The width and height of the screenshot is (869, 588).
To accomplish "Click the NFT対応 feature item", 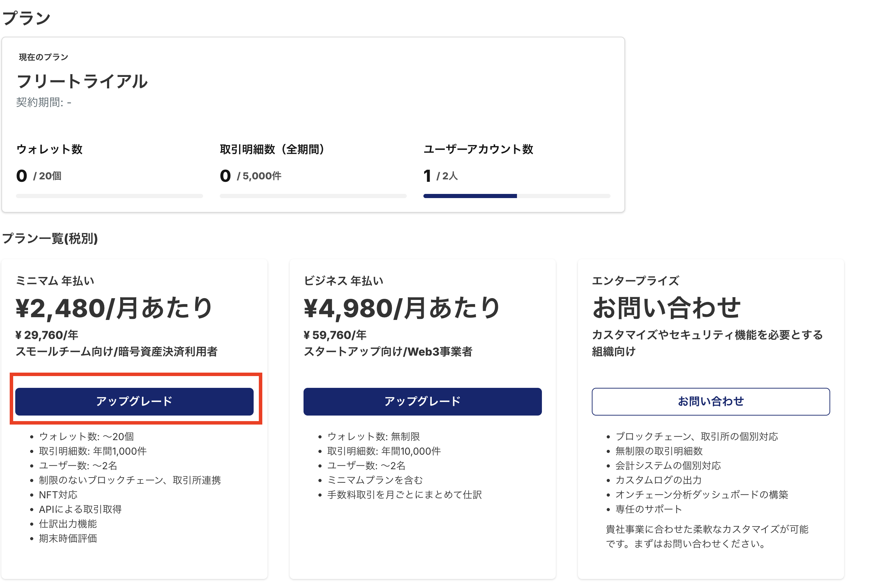I will pyautogui.click(x=58, y=495).
